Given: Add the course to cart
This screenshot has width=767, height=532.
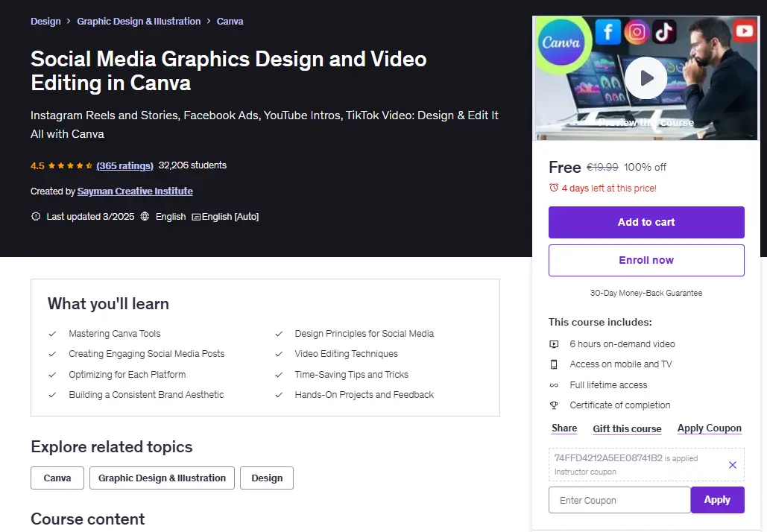Looking at the screenshot, I should click(646, 223).
